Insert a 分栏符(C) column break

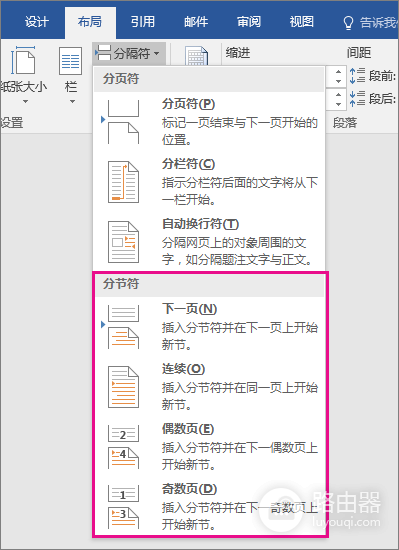pyautogui.click(x=209, y=182)
